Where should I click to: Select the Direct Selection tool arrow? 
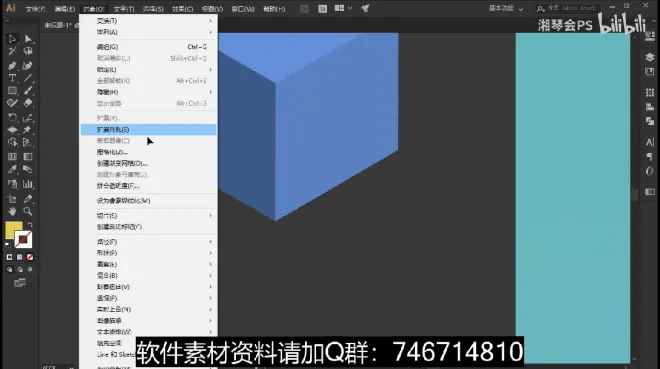pos(28,39)
